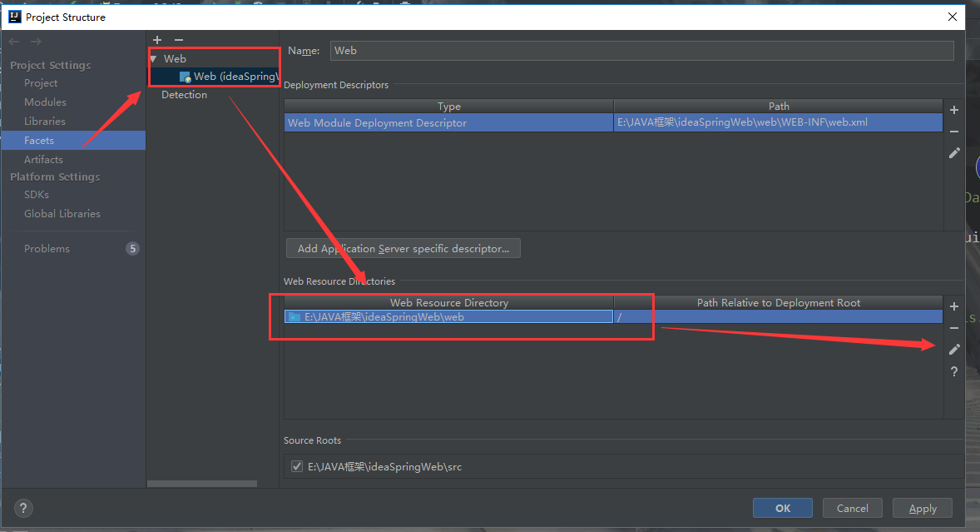This screenshot has width=980, height=532.
Task: Click the E:\JAVA框架\ideaSpringWeb\src source root text
Action: pyautogui.click(x=384, y=467)
